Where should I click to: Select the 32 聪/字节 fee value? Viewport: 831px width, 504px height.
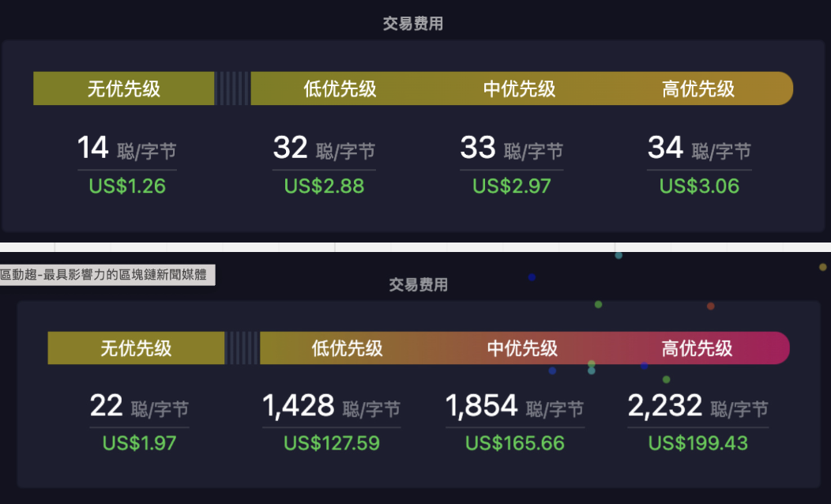324,148
